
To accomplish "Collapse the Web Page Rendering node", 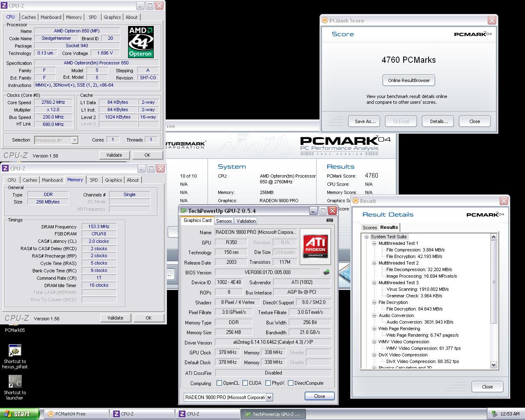I will pyautogui.click(x=374, y=329).
